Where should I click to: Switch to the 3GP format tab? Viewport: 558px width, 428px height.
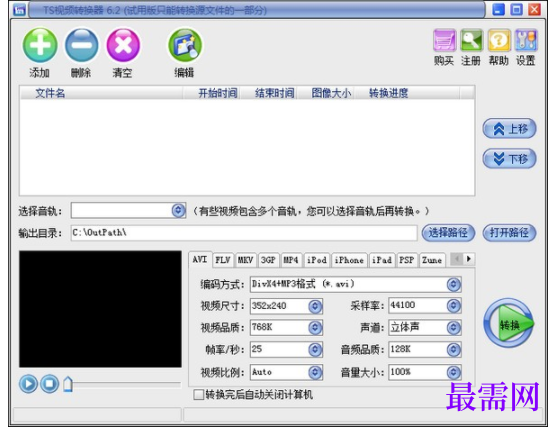pos(268,260)
